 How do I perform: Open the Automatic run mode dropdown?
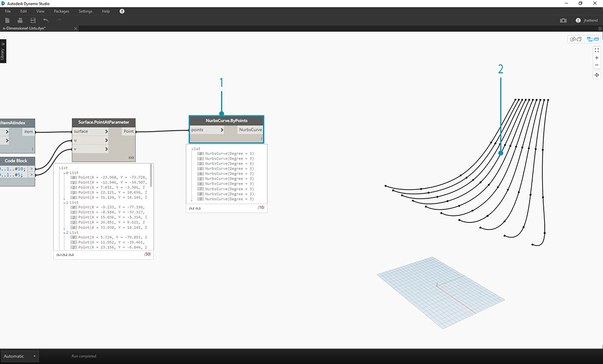(20, 356)
